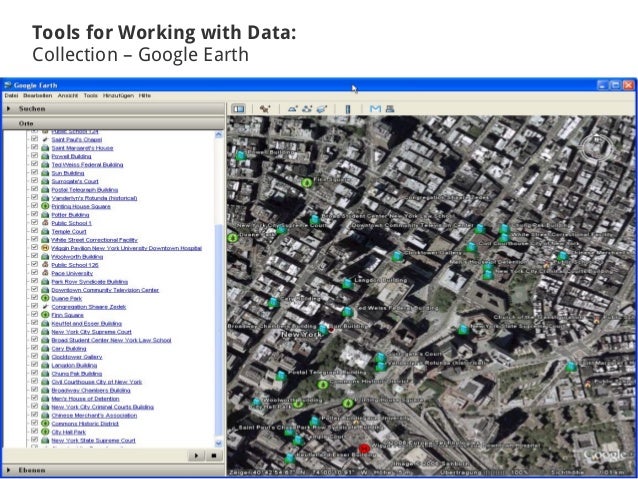Select Civil Courthouse City of New York entry
This screenshot has height=479, width=638.
point(97,382)
